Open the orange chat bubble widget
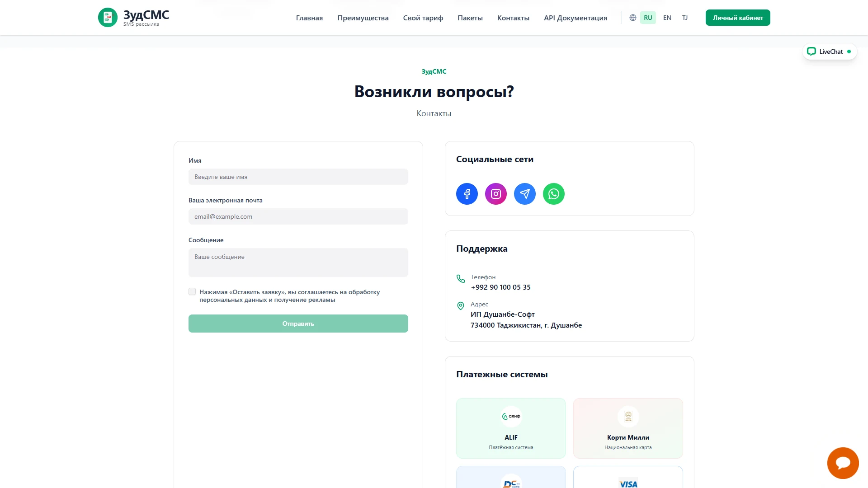The height and width of the screenshot is (488, 868). click(x=843, y=463)
